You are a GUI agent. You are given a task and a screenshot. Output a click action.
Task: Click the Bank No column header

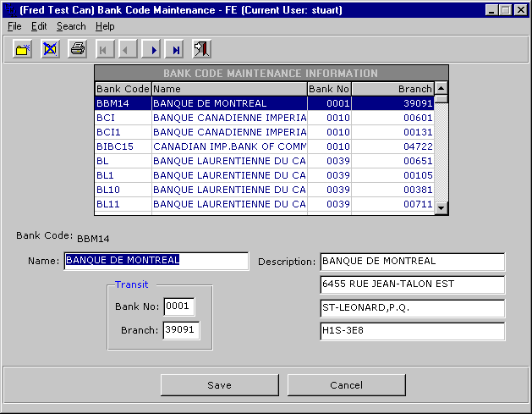329,89
